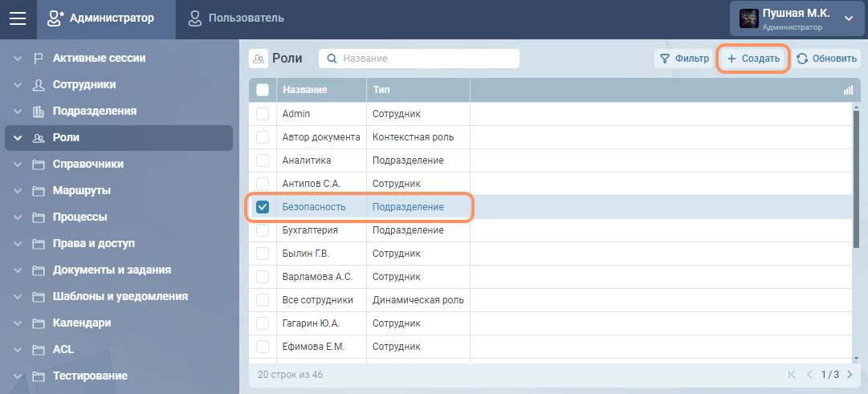Click the Active sessions flag icon
868x394 pixels.
pos(39,59)
